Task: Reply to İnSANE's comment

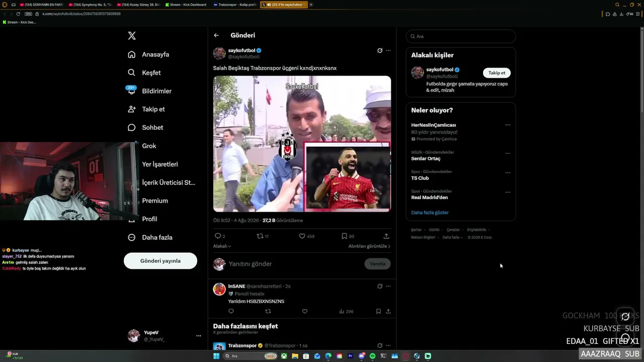Action: (x=231, y=311)
